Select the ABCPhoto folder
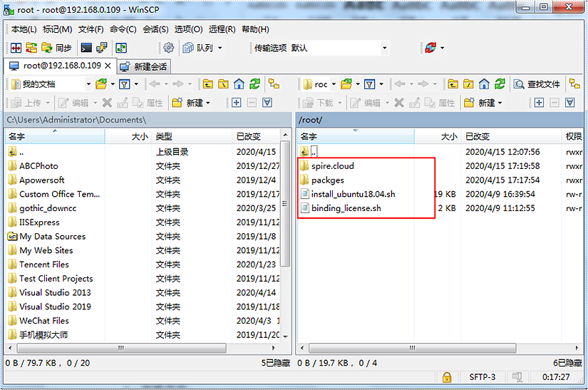This screenshot has width=588, height=390. click(x=38, y=166)
